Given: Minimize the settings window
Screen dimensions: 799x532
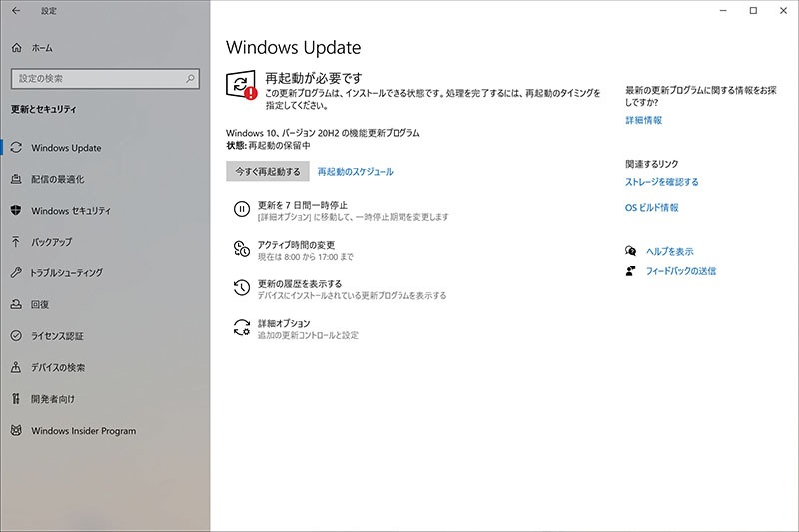Looking at the screenshot, I should (x=723, y=11).
